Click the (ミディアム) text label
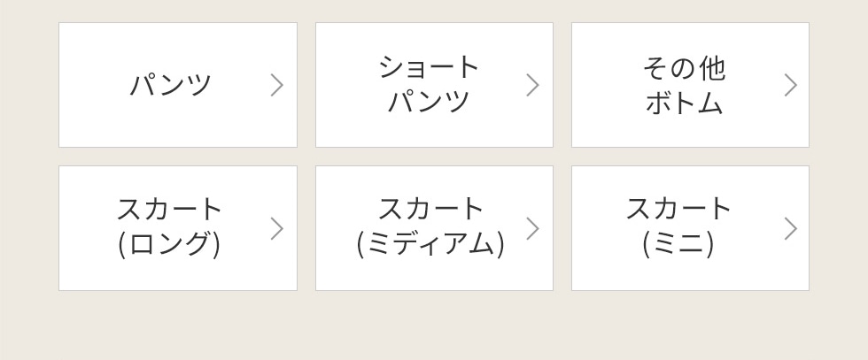This screenshot has height=360, width=868. (430, 245)
